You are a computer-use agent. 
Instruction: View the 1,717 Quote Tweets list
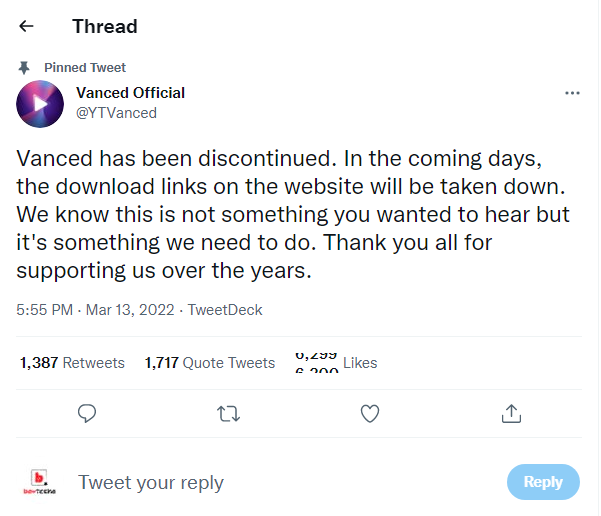click(x=209, y=363)
